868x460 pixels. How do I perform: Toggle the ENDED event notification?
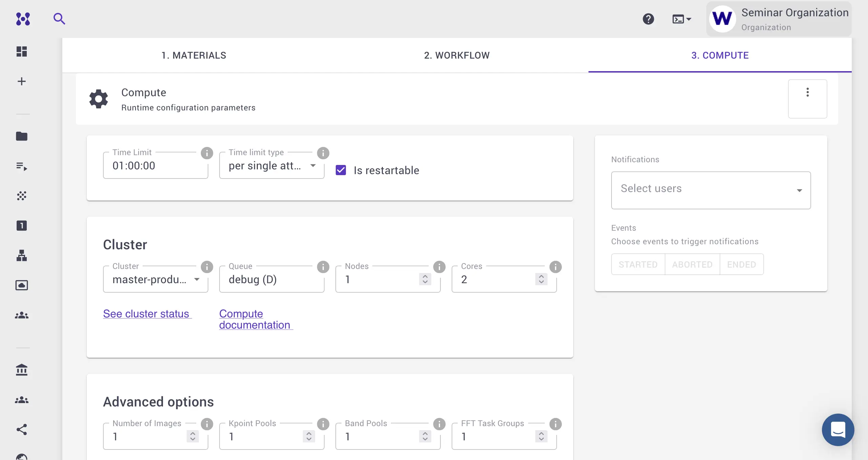(741, 265)
